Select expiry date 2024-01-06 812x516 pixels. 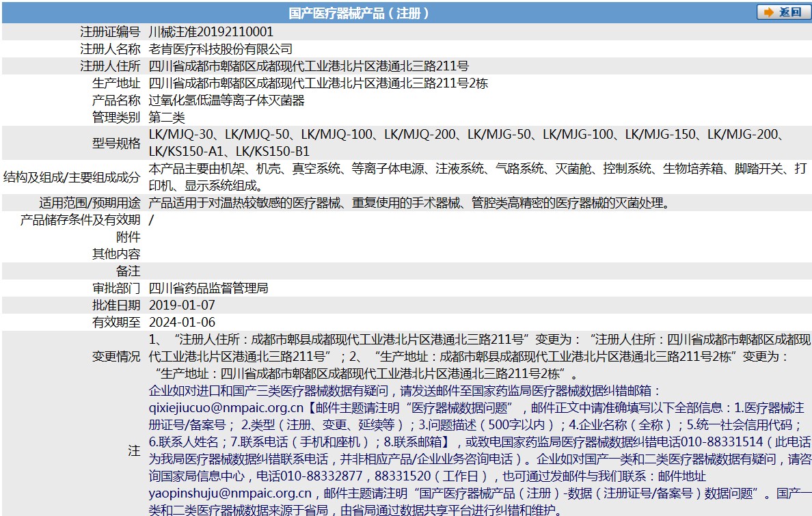[x=182, y=322]
